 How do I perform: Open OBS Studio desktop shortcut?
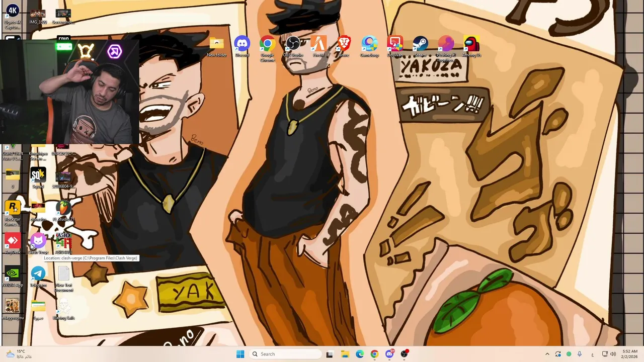click(293, 47)
